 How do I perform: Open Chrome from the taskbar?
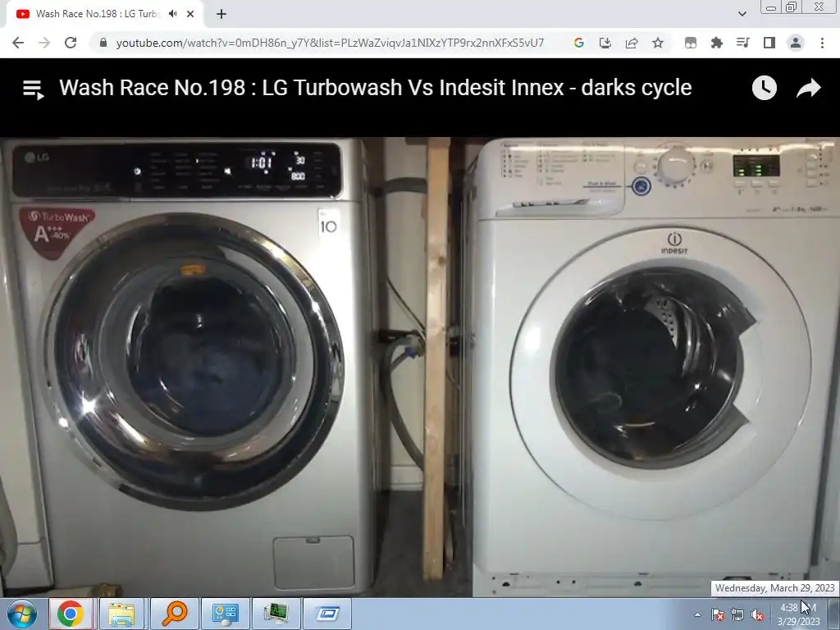pyautogui.click(x=71, y=614)
